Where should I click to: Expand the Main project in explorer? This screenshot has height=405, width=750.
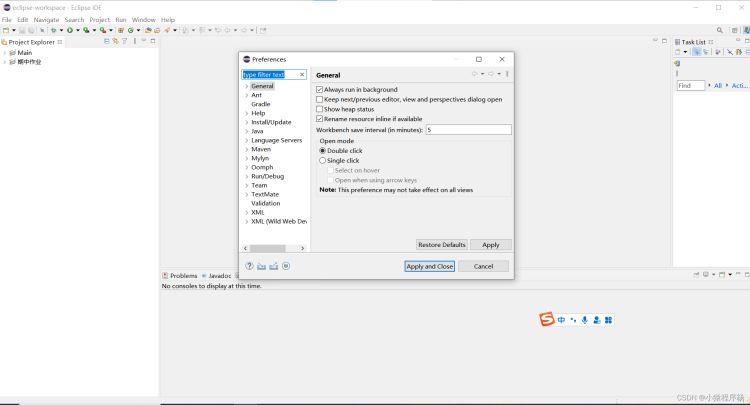click(x=5, y=53)
